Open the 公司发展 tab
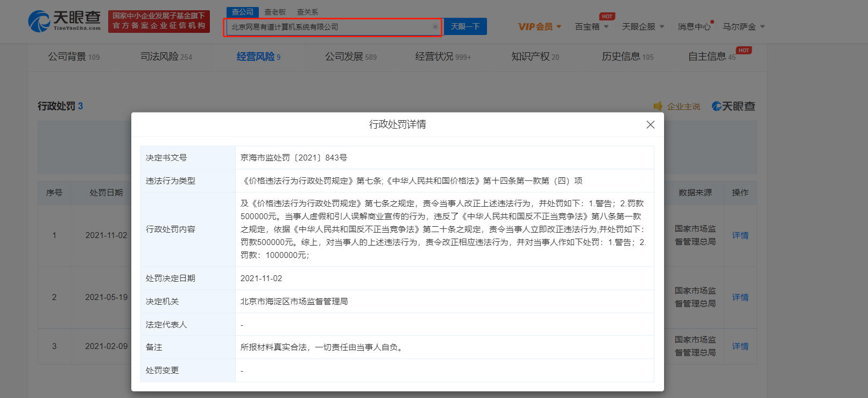 tap(351, 57)
